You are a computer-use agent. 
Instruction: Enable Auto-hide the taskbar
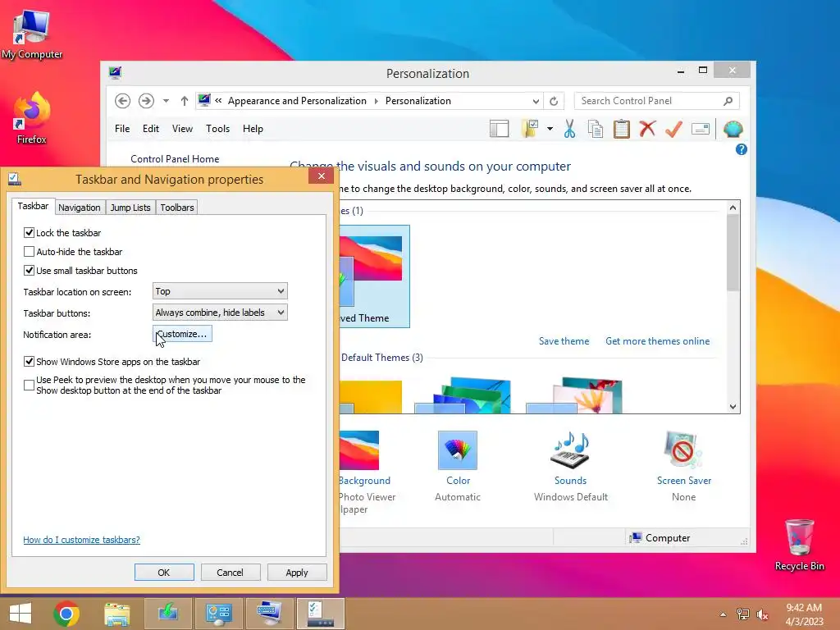pyautogui.click(x=29, y=251)
